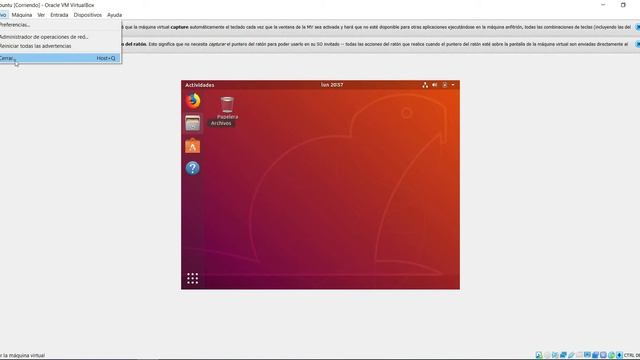
Task: Open the lun 20:57 clock in Ubuntu
Action: (332, 85)
